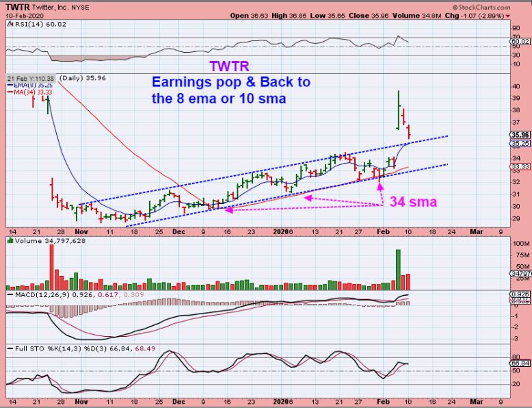Click the 29 label on price axis
Viewport: 532px width, 408px height.
pos(516,218)
